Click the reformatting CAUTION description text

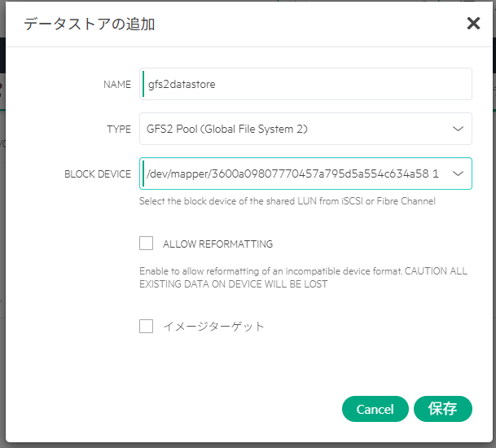coord(304,278)
